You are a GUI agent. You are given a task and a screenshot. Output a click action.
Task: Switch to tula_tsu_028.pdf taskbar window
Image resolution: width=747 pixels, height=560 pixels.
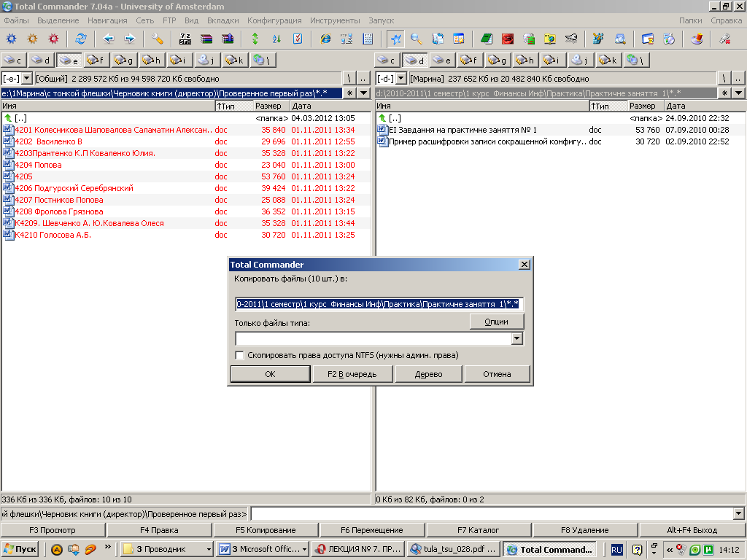point(454,550)
